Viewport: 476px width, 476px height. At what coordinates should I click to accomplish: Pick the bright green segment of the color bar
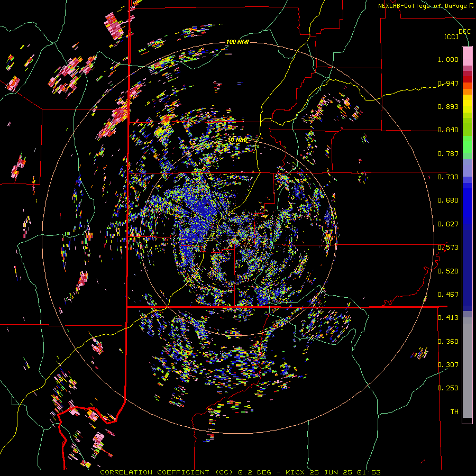(467, 144)
